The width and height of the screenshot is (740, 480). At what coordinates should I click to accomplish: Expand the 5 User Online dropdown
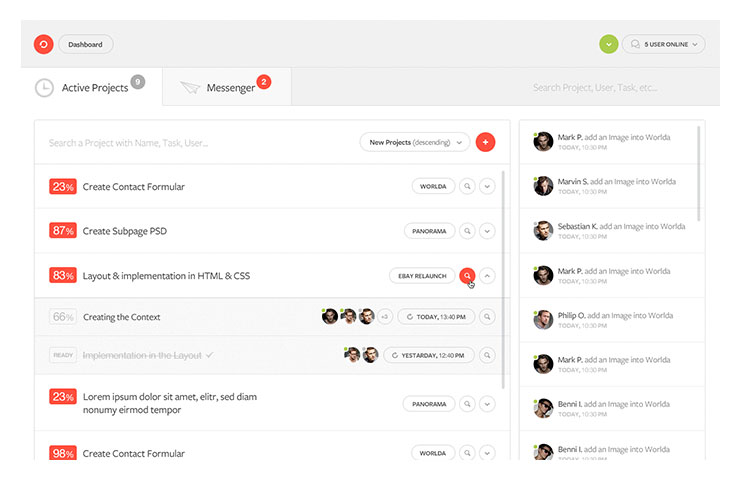(664, 44)
